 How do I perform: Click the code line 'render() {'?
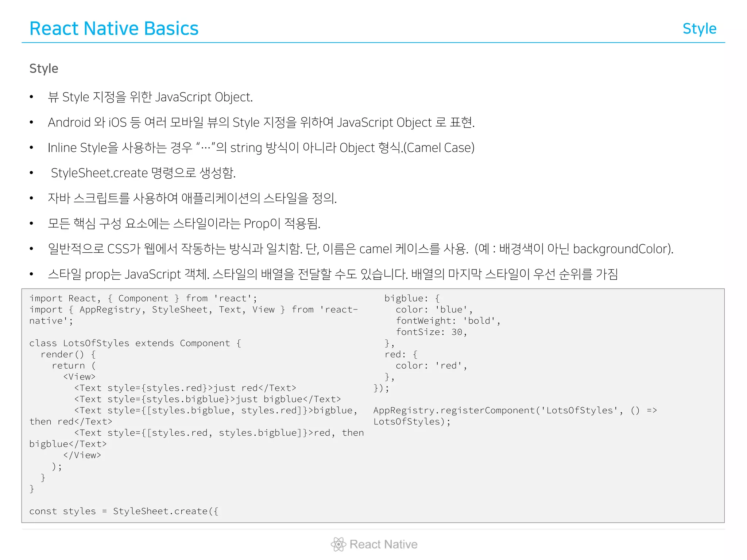(68, 355)
